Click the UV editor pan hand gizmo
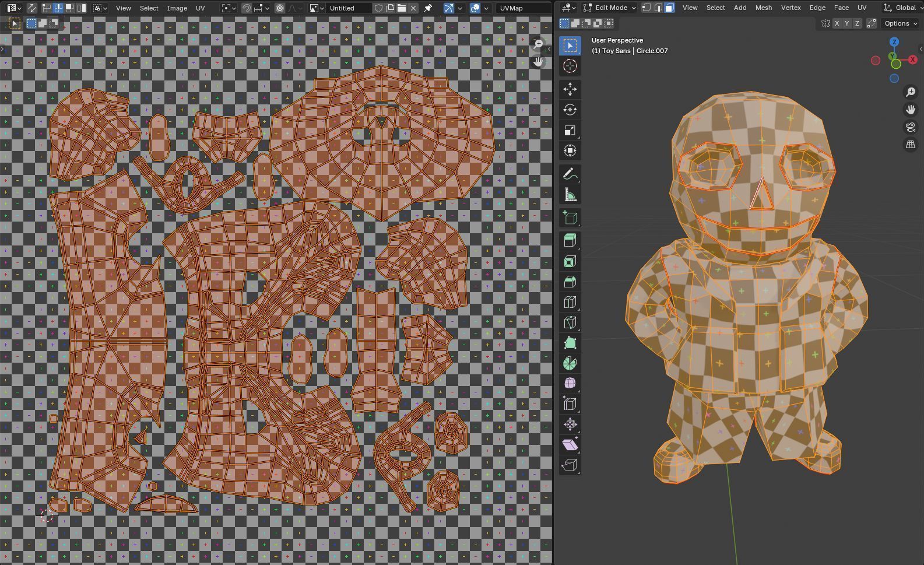This screenshot has height=565, width=924. pyautogui.click(x=538, y=61)
